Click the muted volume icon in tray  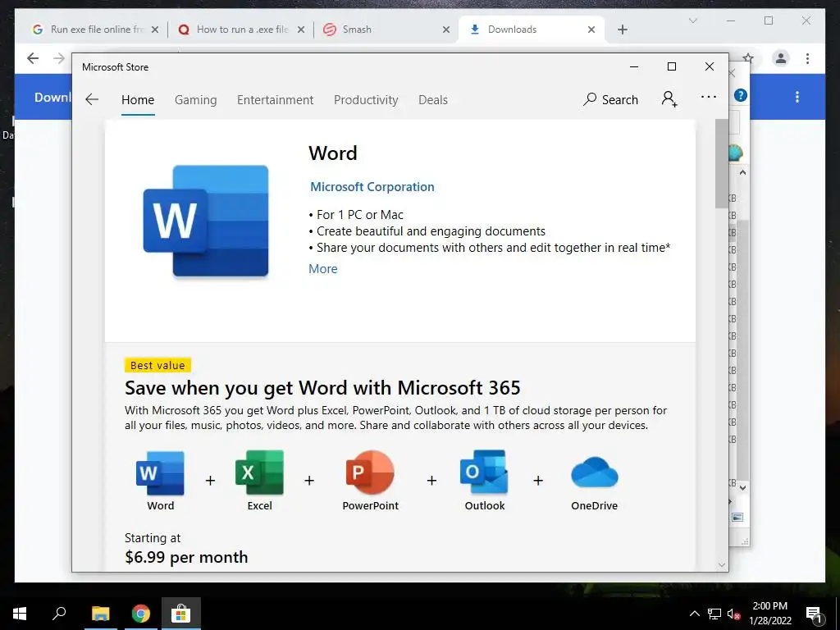(734, 614)
